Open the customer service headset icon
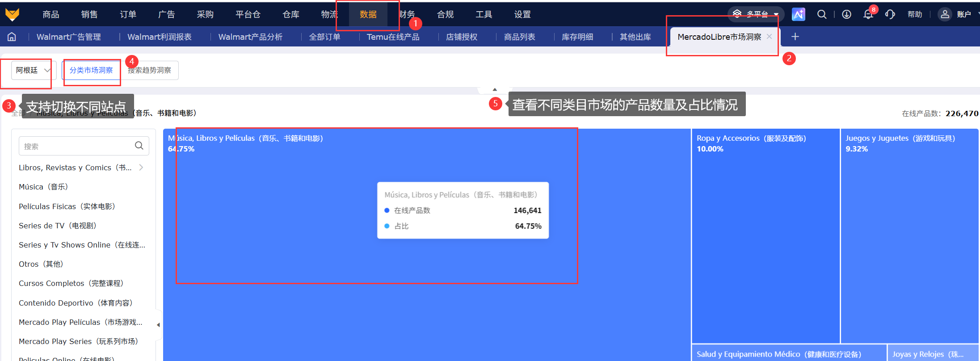The width and height of the screenshot is (980, 361). (x=890, y=14)
